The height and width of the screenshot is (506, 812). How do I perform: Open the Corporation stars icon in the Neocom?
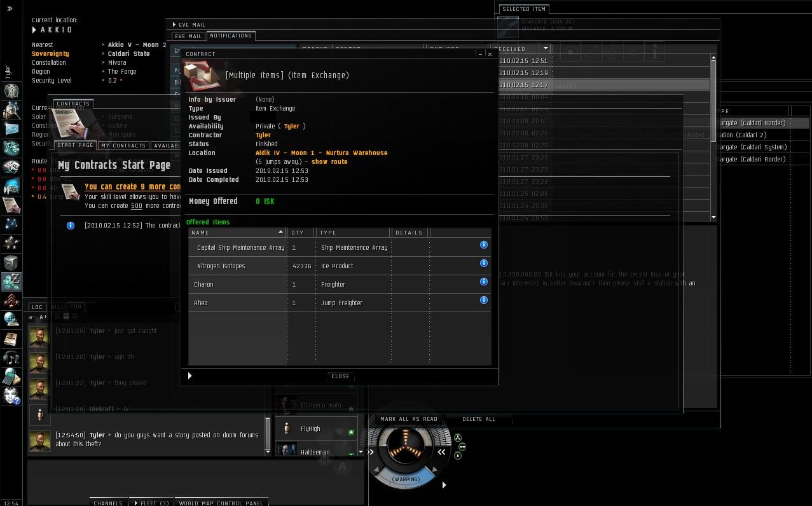pos(11,243)
